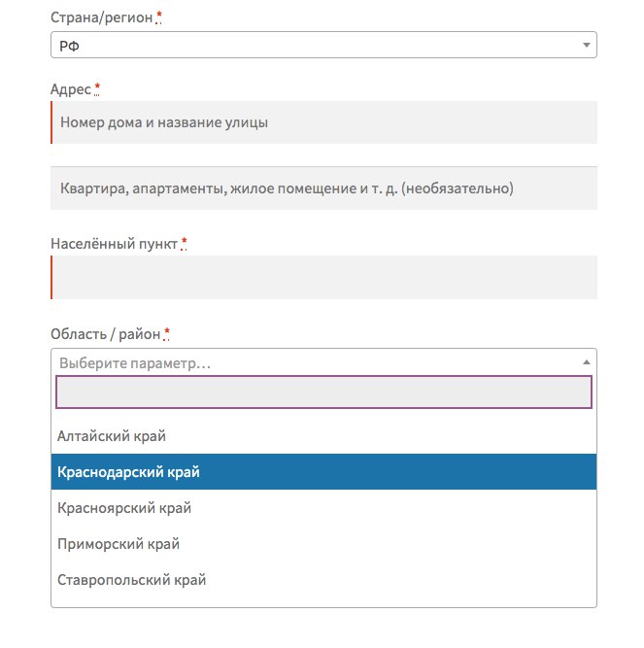Image resolution: width=644 pixels, height=648 pixels.
Task: Click the asterisk beside Страна/регион label
Action: 158,18
